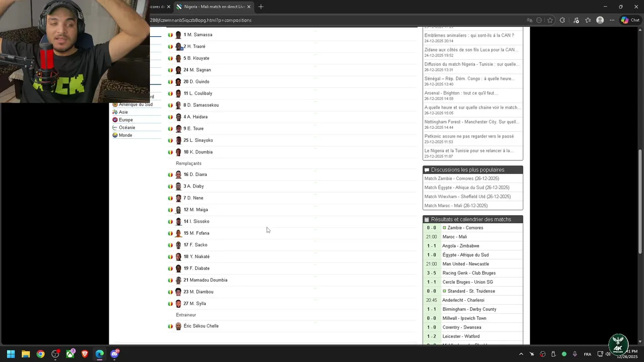This screenshot has height=362, width=644.
Task: Open the FRA keyboard language selector
Action: coord(588,354)
